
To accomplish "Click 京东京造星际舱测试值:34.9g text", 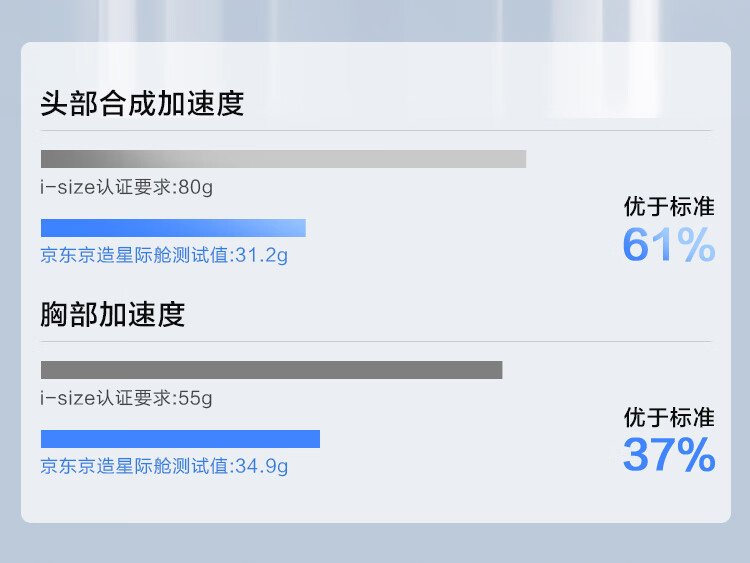I will click(164, 466).
